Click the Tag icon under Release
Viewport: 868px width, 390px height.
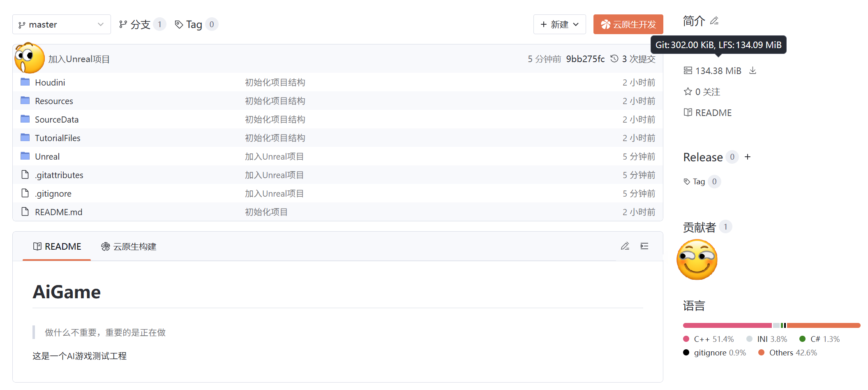(x=687, y=182)
